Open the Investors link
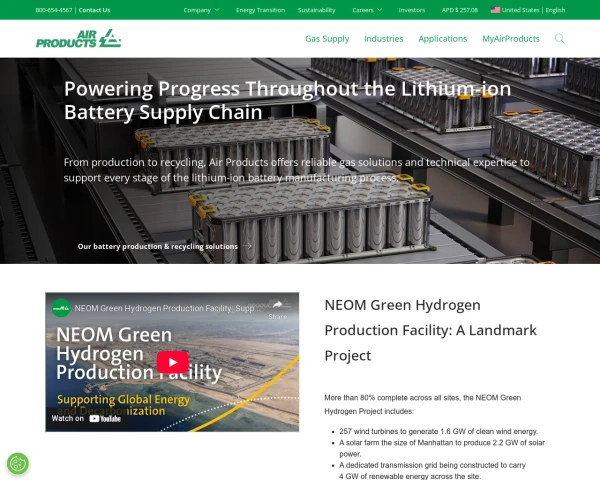This screenshot has height=480, width=600. 411,10
